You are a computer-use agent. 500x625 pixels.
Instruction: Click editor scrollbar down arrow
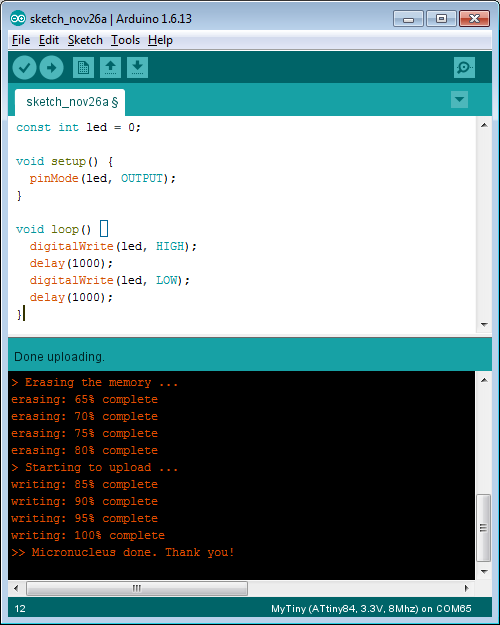coord(484,325)
